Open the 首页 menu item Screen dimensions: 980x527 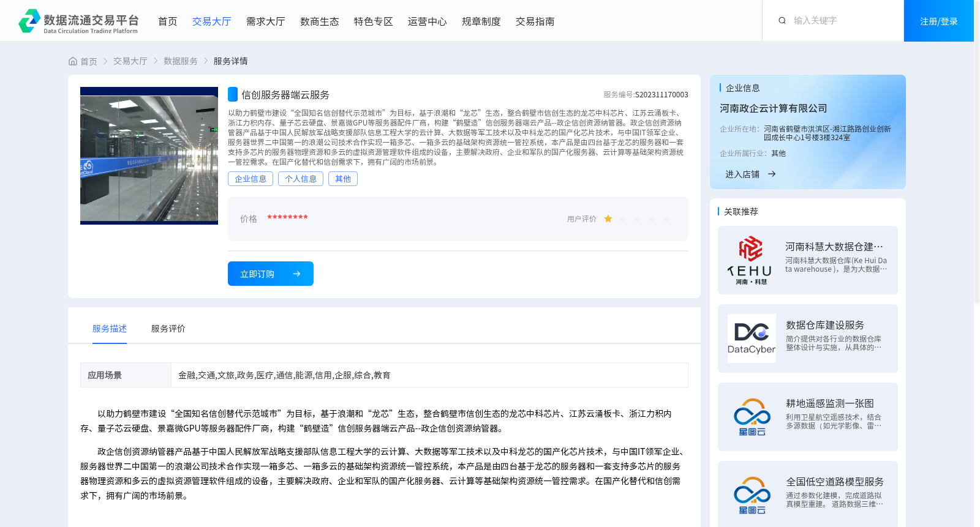coord(168,21)
